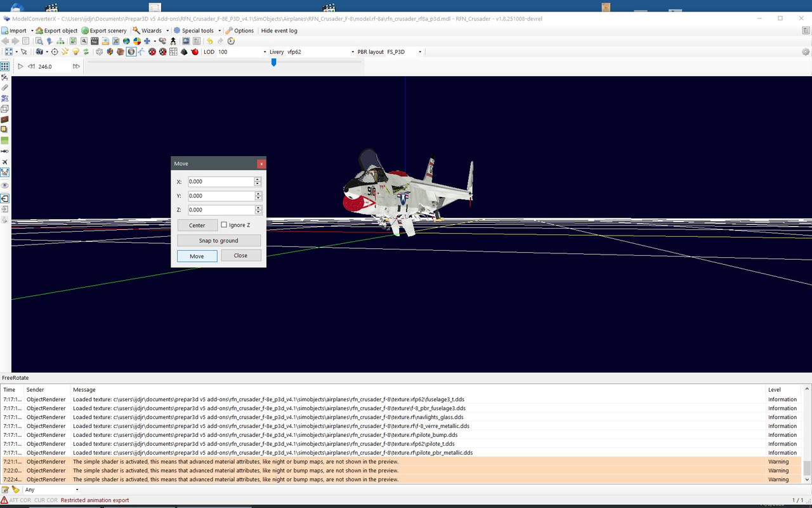This screenshot has width=812, height=508.
Task: Toggle the grid view button at left
Action: click(x=4, y=66)
